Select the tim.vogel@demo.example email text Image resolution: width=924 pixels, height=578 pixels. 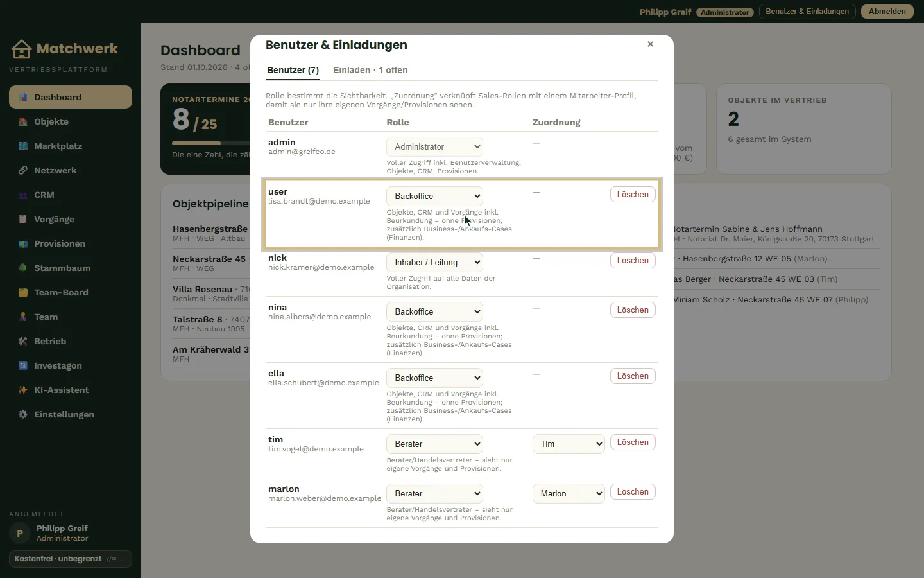pos(316,450)
